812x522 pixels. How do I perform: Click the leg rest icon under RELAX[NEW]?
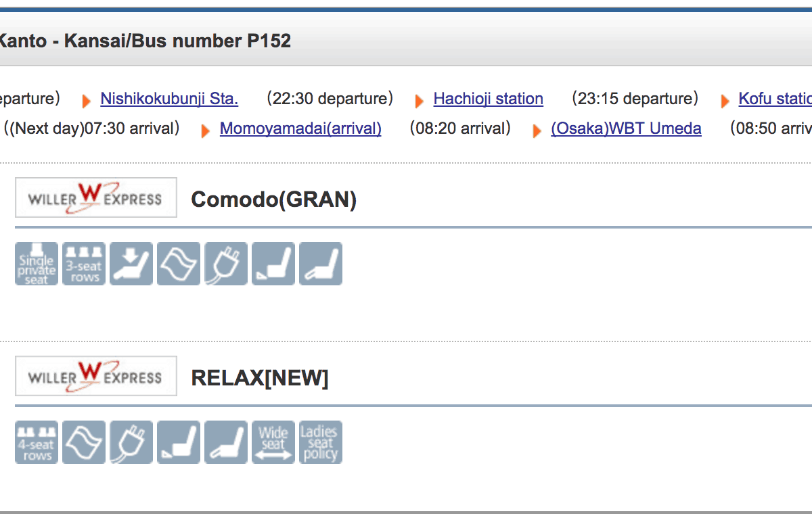click(x=226, y=442)
